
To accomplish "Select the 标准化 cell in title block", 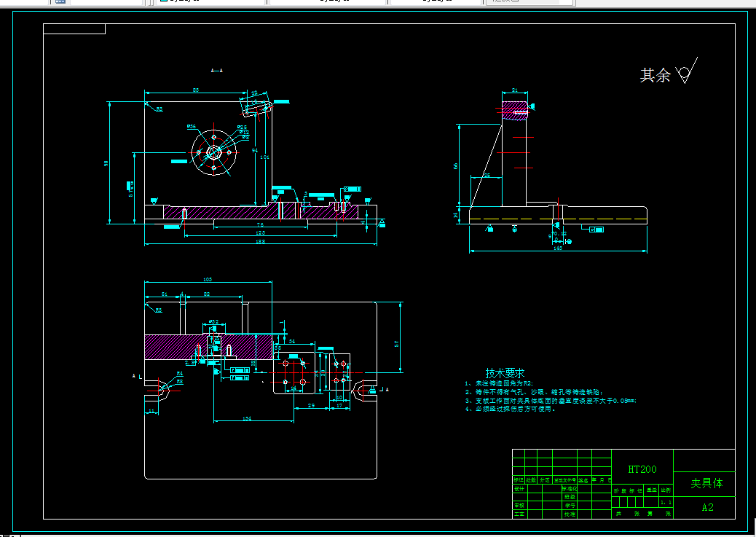I will [570, 489].
